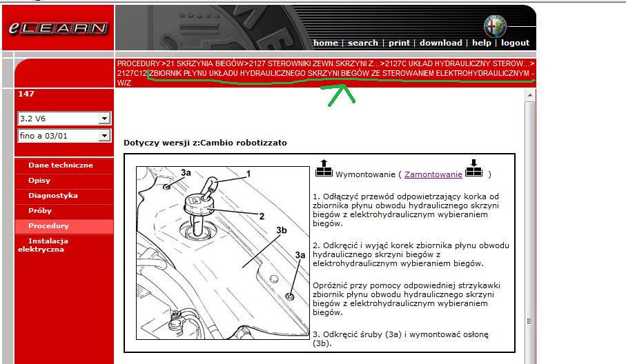Open the search link

[362, 43]
